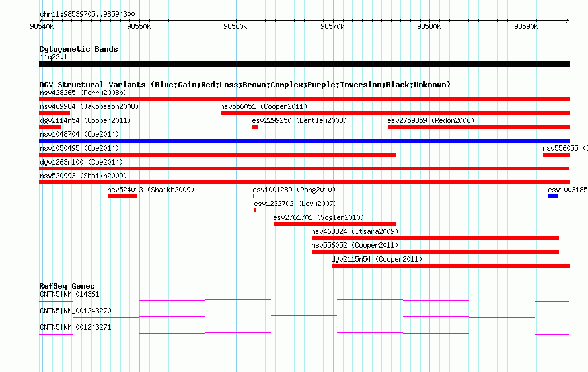This screenshot has height=372, width=588.
Task: Click the CNTN5|NM_014361 gene label
Action: 69,295
